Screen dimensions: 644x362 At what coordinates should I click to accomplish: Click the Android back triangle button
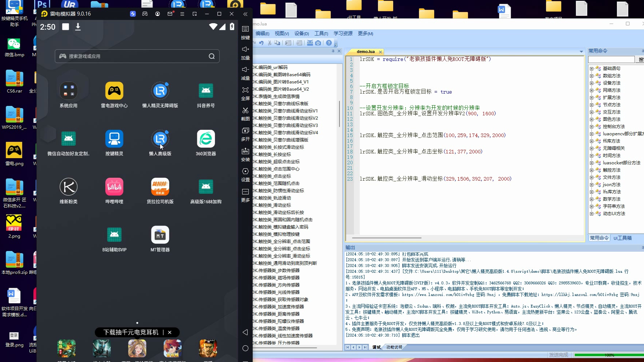[245, 332]
